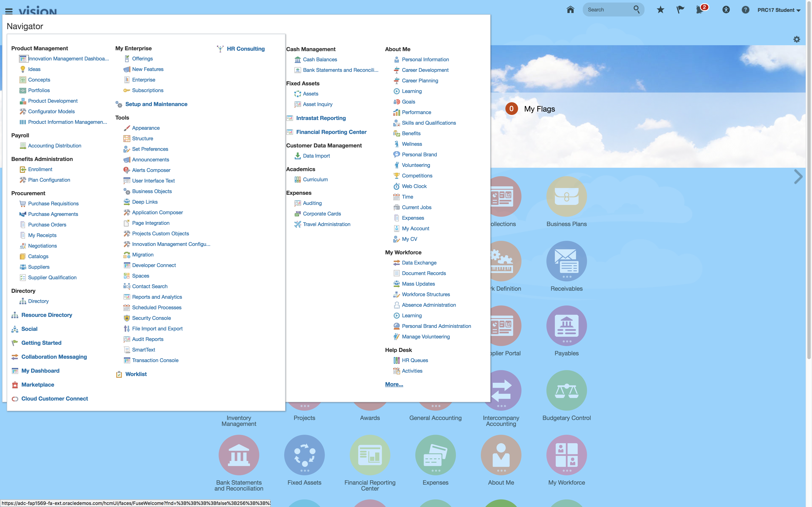Toggle the Navigator hamburger menu
The height and width of the screenshot is (507, 812).
tap(9, 11)
